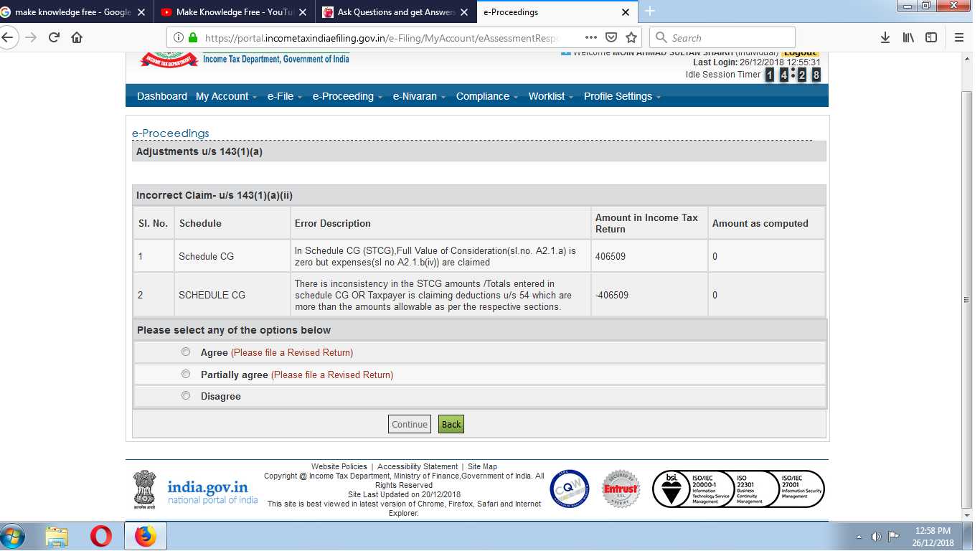Screen dimensions: 980x551
Task: Open the Firefox home page icon
Action: coord(77,37)
